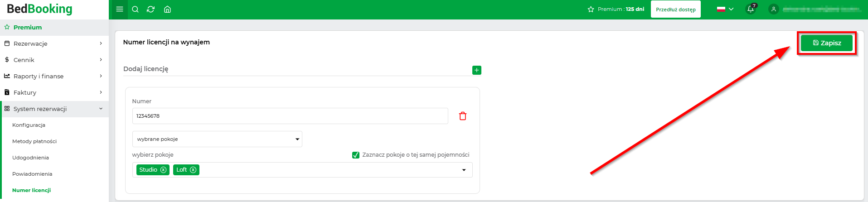Screen dimensions: 868x202
Task: Click the Przedłuż dostęp button
Action: [x=676, y=9]
